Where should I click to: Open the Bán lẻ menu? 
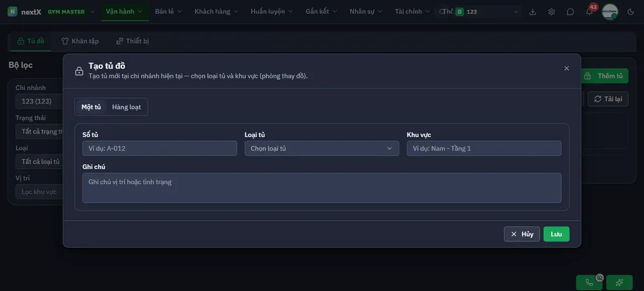(169, 12)
